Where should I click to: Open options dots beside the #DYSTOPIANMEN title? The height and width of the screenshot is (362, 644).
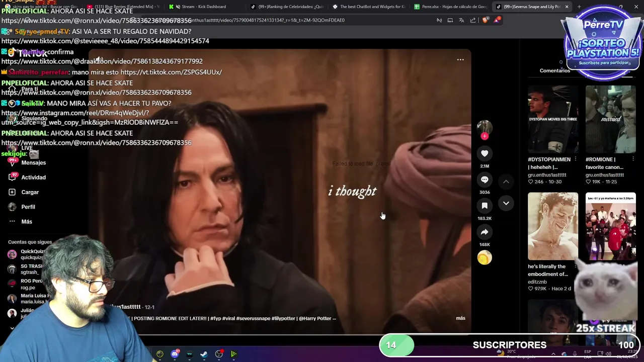click(576, 159)
